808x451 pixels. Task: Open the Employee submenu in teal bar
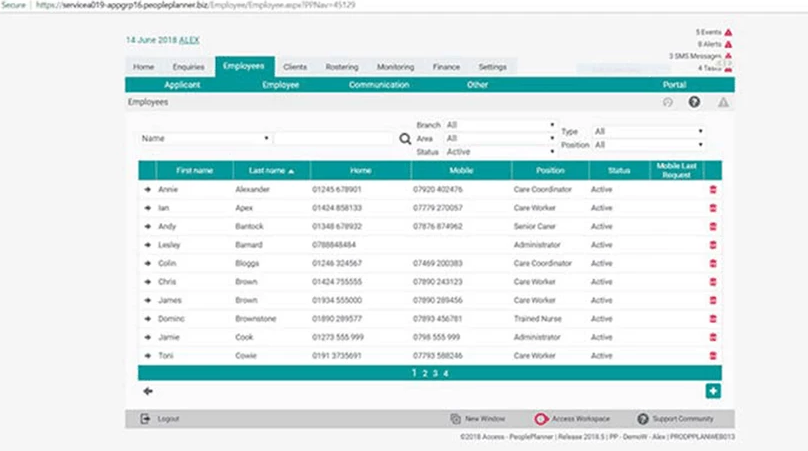pos(280,85)
